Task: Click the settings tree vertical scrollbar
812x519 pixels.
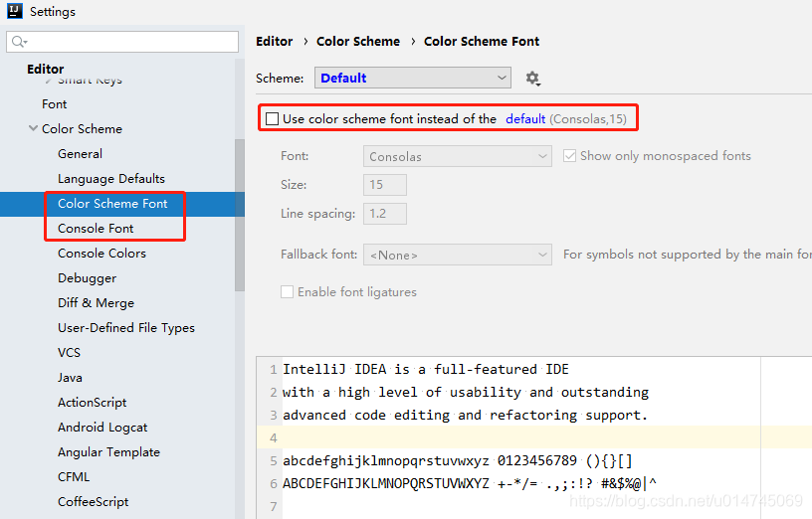Action: [x=239, y=215]
